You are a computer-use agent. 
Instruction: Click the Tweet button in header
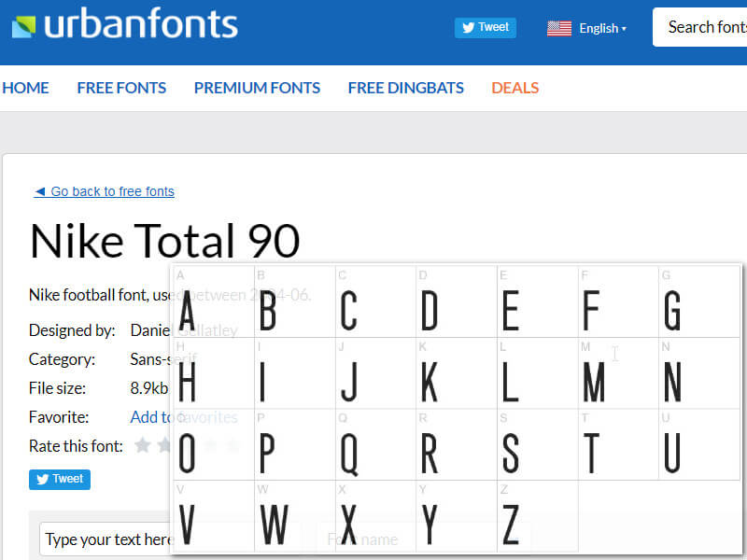(485, 27)
